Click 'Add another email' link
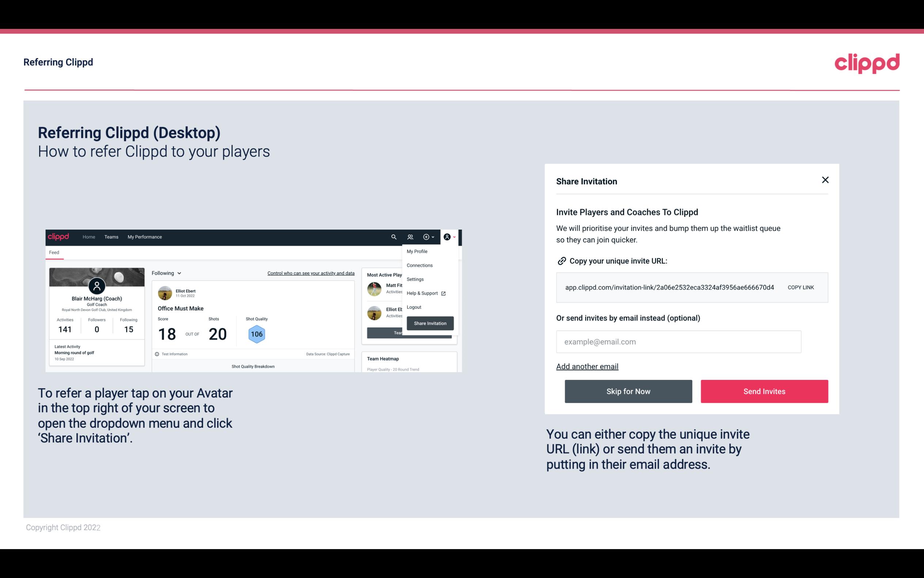 pyautogui.click(x=588, y=366)
